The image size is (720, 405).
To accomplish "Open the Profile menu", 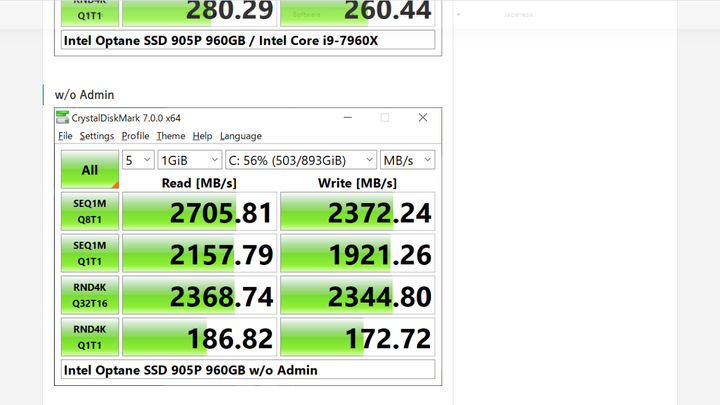I will (x=135, y=136).
